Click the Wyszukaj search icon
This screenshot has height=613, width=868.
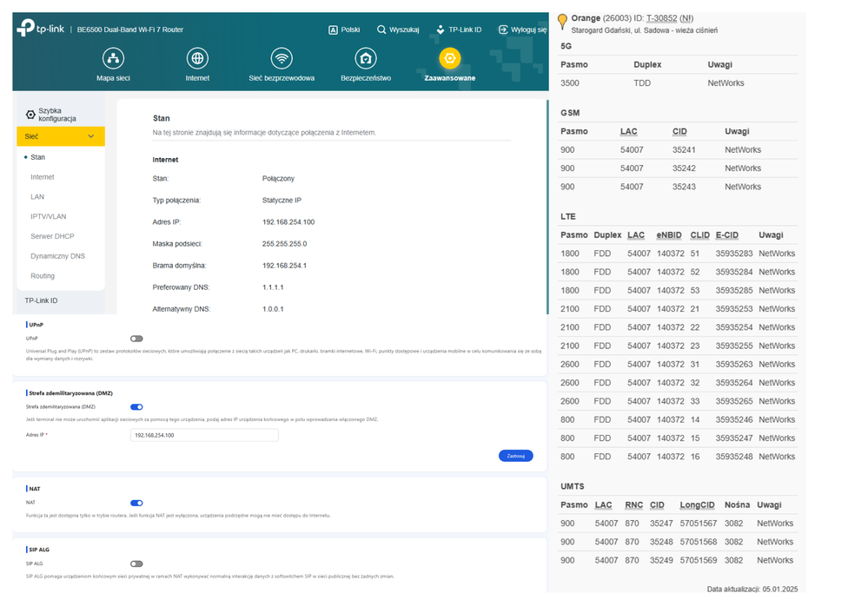381,30
